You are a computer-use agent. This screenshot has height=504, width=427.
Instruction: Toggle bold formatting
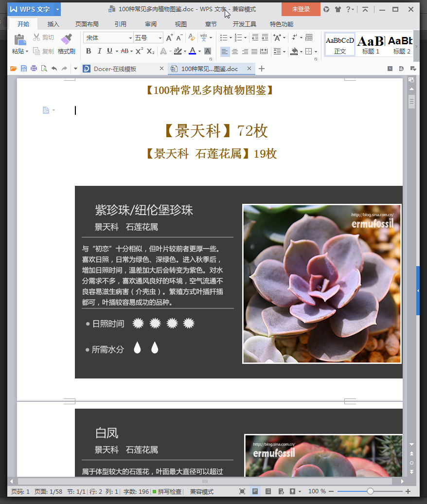(x=88, y=51)
